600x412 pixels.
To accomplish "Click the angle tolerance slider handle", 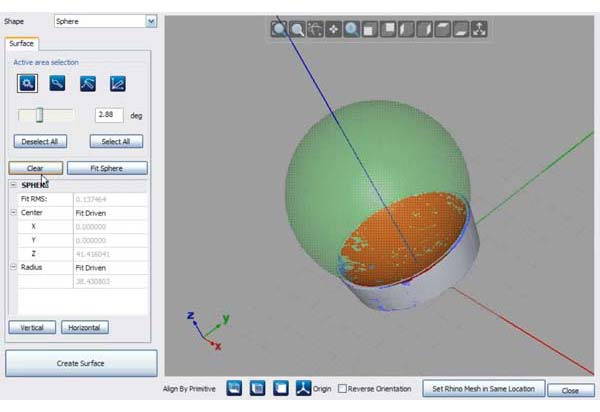I will [38, 115].
